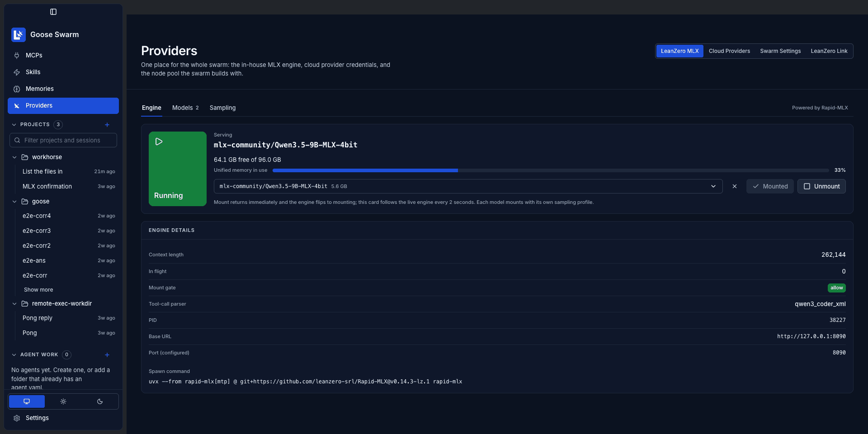
Task: Collapse the goose project chevron
Action: click(x=14, y=202)
